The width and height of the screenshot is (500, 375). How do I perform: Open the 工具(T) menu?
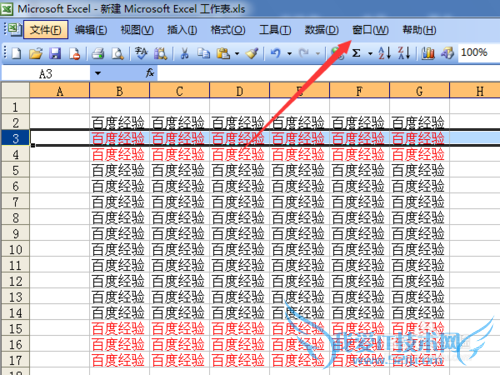tap(275, 30)
